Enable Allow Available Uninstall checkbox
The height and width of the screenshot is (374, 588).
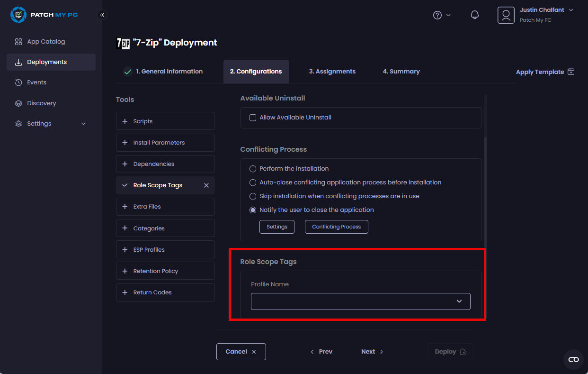[253, 118]
